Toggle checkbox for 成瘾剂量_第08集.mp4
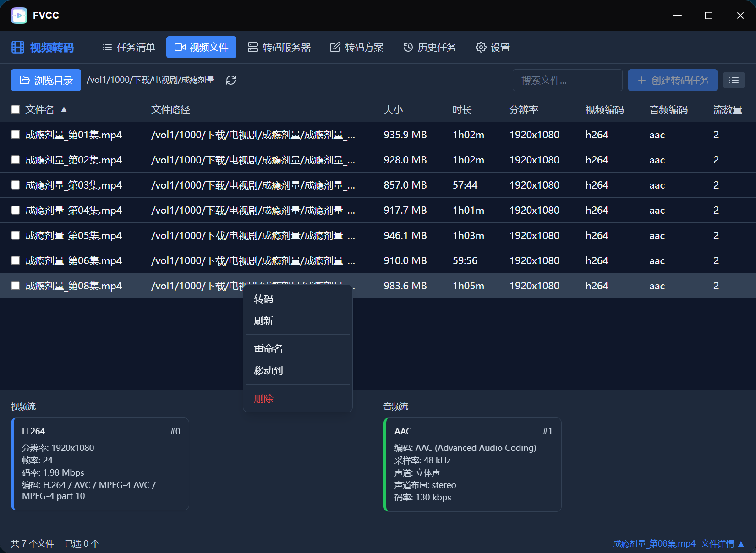The height and width of the screenshot is (553, 756). [16, 286]
